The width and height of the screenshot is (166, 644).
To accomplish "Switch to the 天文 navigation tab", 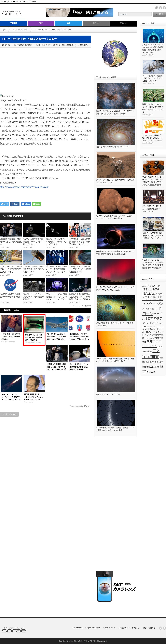I will coord(41,23).
